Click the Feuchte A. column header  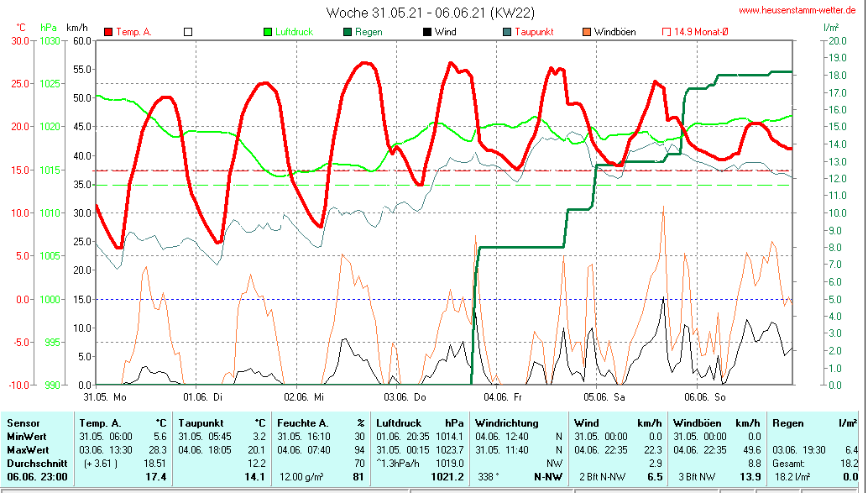(x=303, y=424)
